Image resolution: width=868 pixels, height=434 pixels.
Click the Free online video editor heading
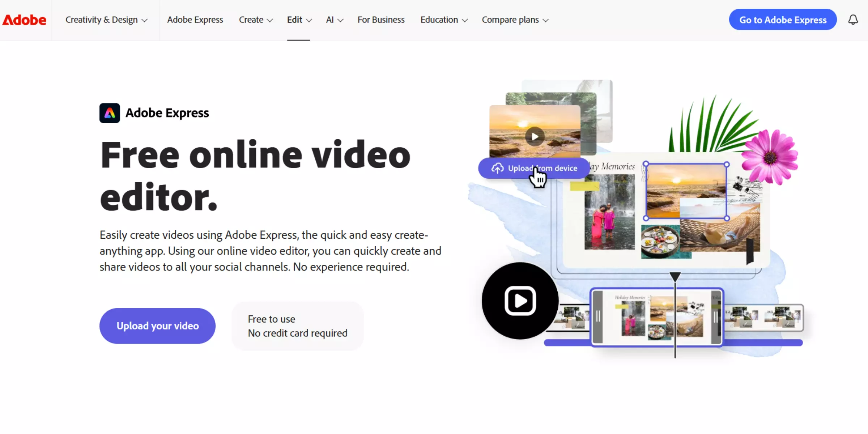coord(255,176)
